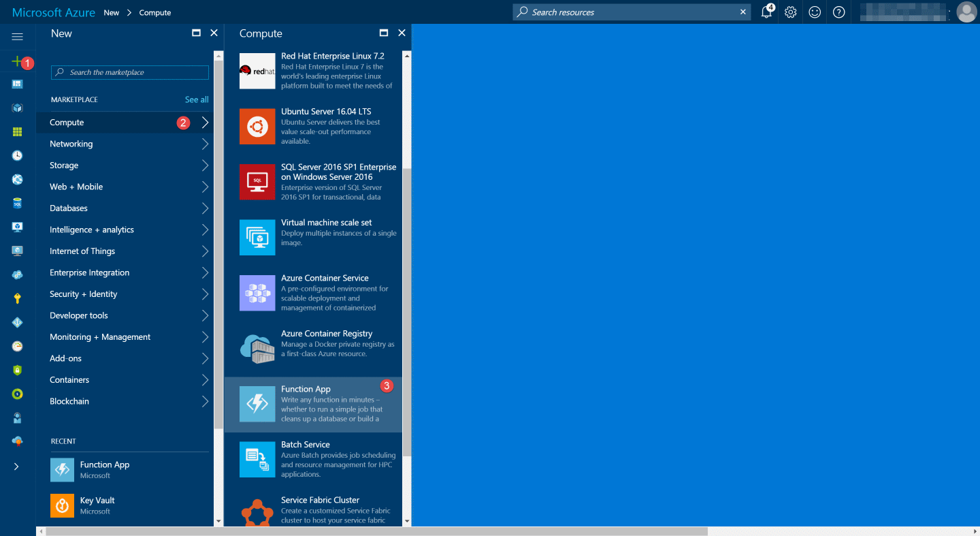This screenshot has width=980, height=536.
Task: Open the blue diamond Active Directory icon
Action: click(17, 322)
